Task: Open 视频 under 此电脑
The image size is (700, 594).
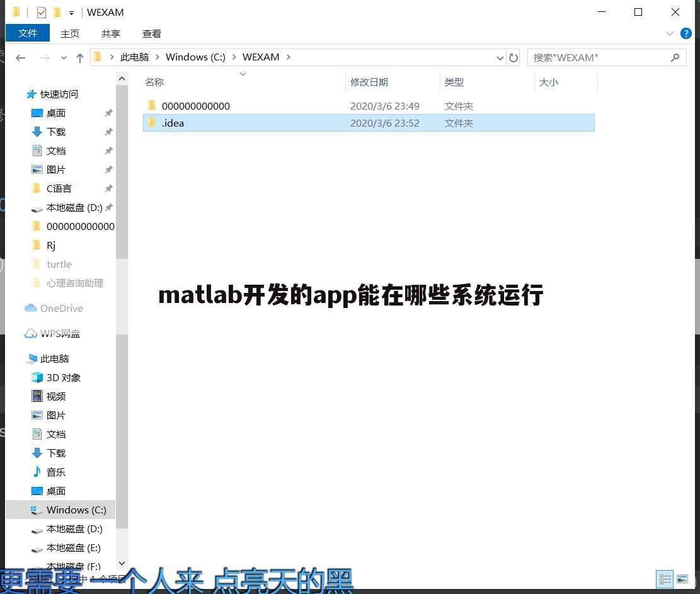Action: [56, 397]
